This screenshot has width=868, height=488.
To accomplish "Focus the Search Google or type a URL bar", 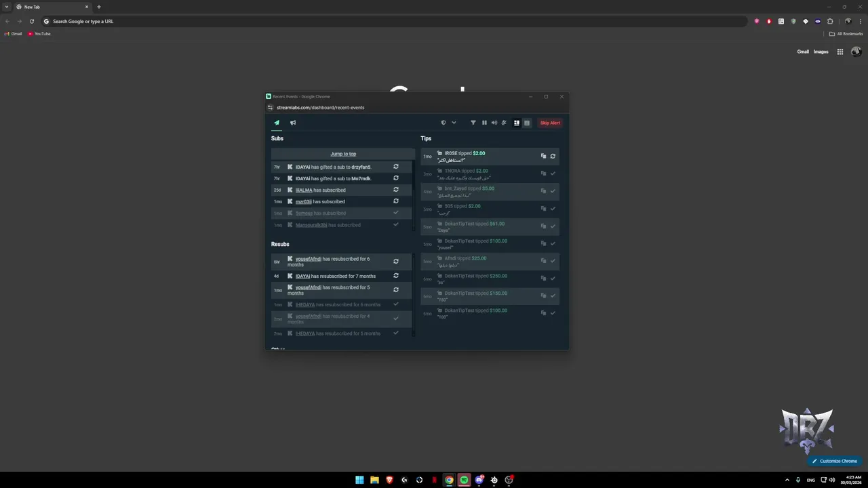I will coord(393,21).
